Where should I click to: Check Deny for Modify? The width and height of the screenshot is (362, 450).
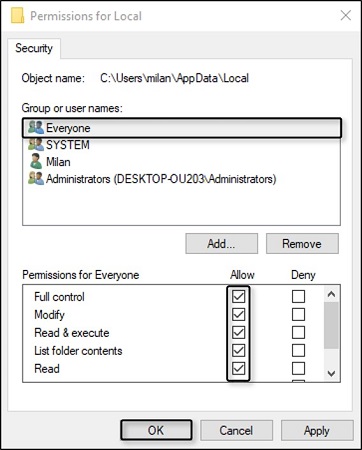point(298,314)
